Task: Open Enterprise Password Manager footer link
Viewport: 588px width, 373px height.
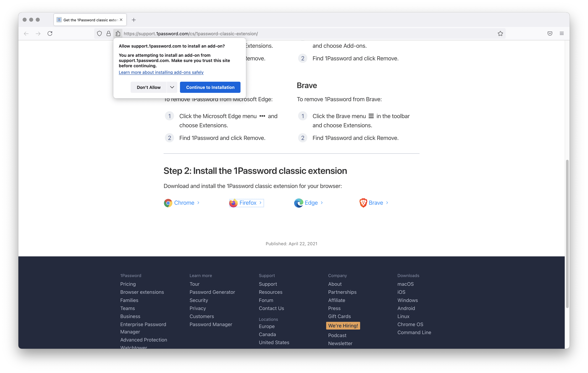Action: [x=143, y=328]
